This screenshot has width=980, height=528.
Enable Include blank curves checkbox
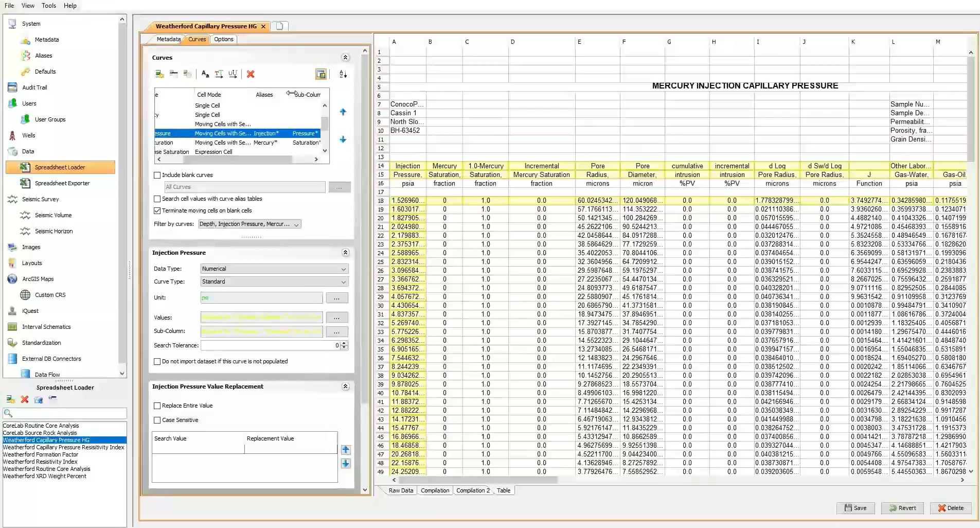click(157, 175)
